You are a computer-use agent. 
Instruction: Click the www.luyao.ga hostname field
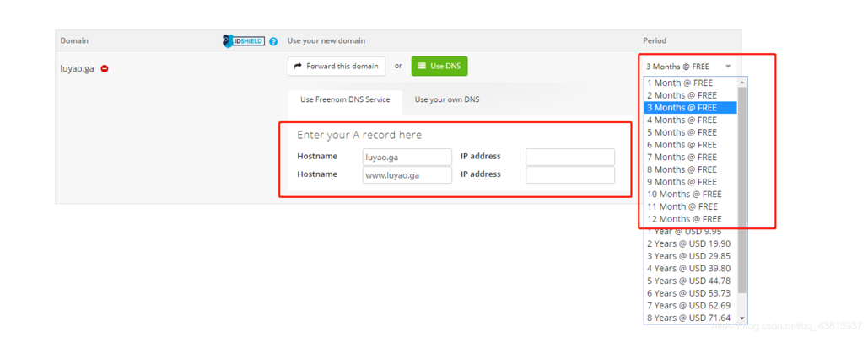coord(407,175)
